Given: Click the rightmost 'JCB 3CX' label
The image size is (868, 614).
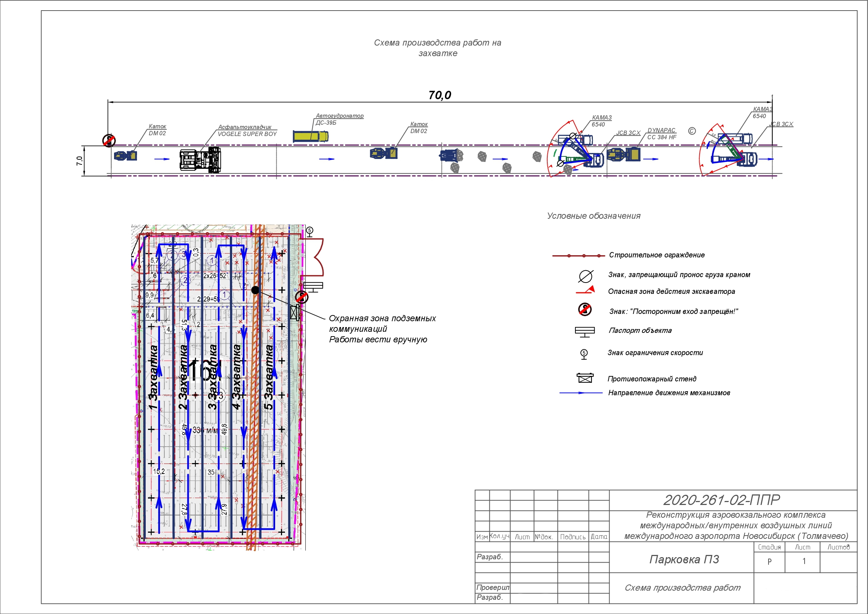Looking at the screenshot, I should (x=781, y=124).
